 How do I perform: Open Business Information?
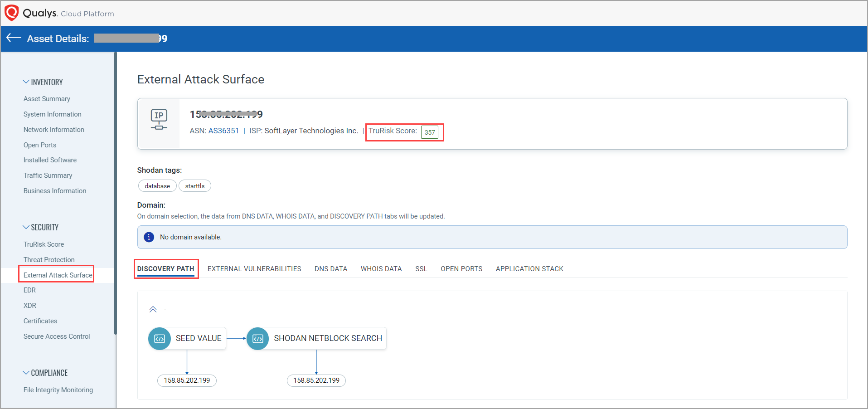(55, 191)
